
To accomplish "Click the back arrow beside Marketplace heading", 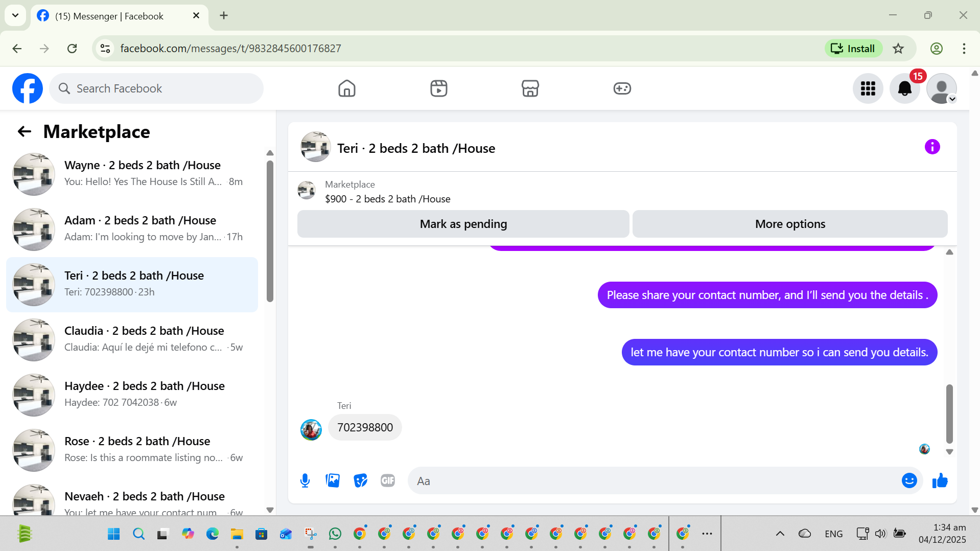I will pos(25,132).
